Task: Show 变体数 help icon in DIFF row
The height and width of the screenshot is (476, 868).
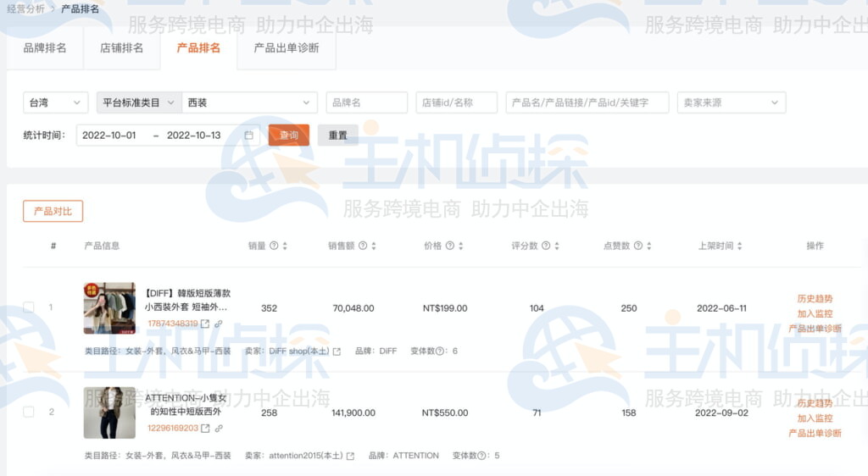Action: tap(440, 351)
